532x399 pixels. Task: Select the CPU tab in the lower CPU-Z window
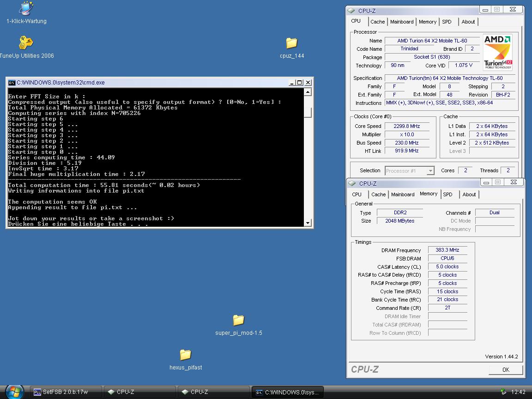click(x=357, y=194)
